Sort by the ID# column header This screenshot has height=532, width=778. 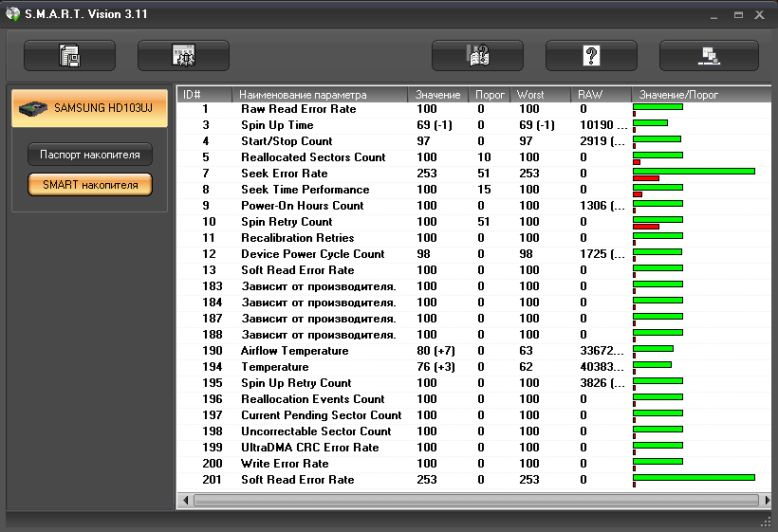point(204,94)
